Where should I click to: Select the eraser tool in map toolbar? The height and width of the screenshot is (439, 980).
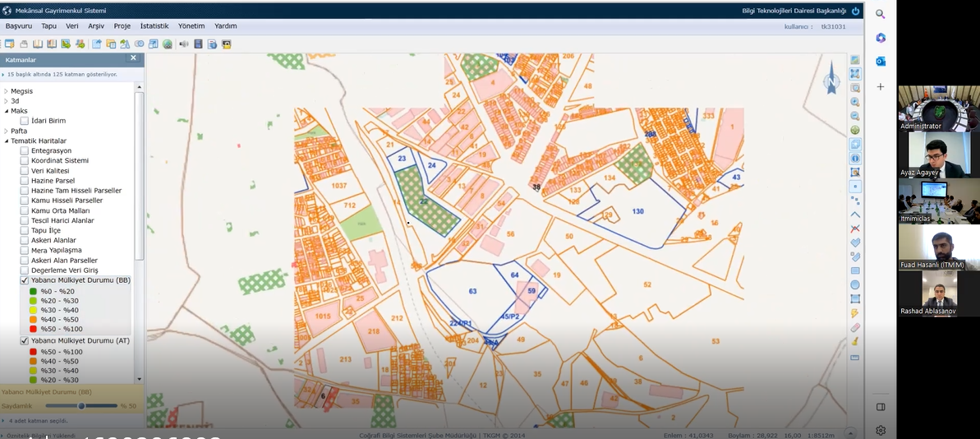tap(855, 327)
